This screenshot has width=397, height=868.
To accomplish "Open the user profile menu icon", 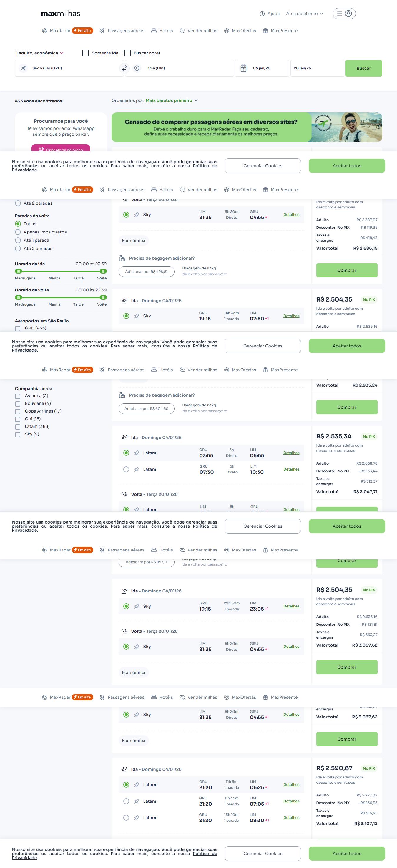I will pos(348,14).
